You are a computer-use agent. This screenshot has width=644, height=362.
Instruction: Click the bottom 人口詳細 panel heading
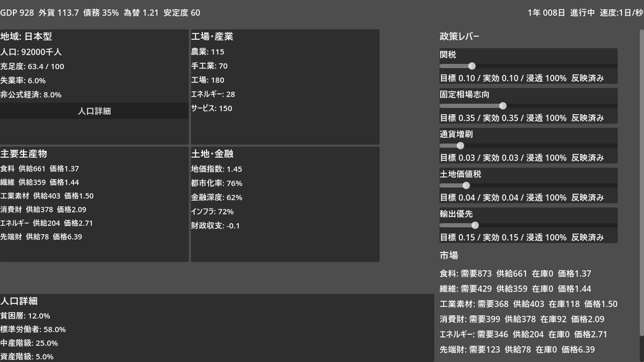19,301
